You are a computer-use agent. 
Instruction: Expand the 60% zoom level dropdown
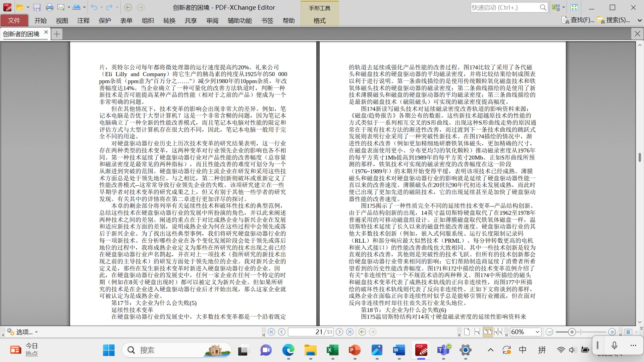537,332
